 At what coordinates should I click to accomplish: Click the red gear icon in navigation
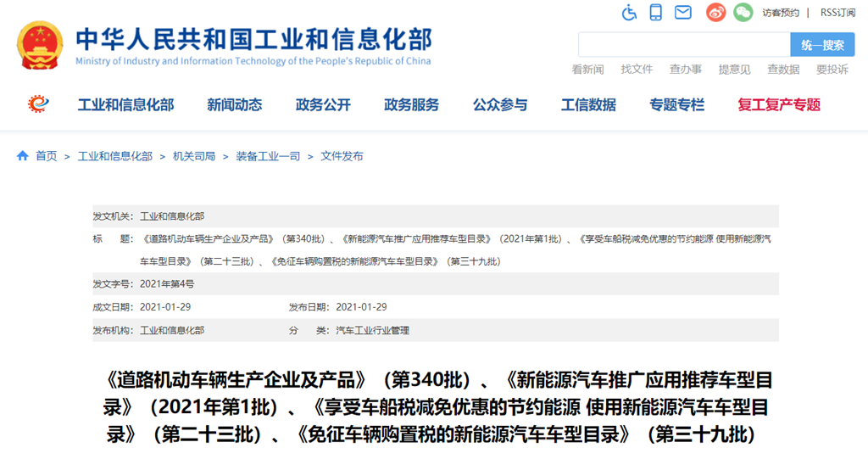(38, 104)
